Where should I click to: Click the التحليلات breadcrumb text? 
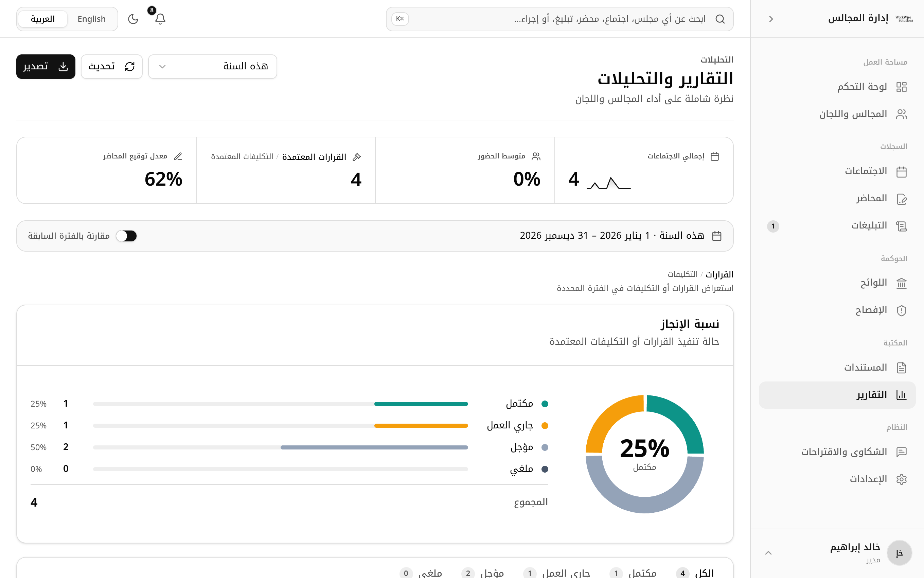(717, 60)
